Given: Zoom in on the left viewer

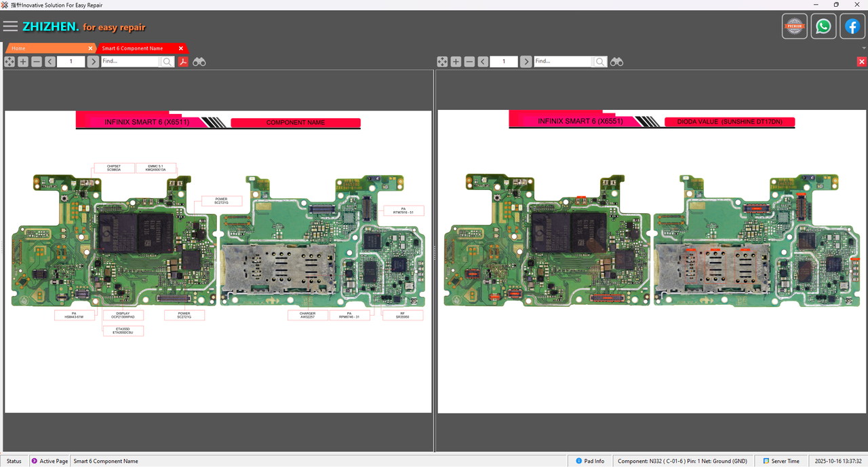Looking at the screenshot, I should pos(23,62).
